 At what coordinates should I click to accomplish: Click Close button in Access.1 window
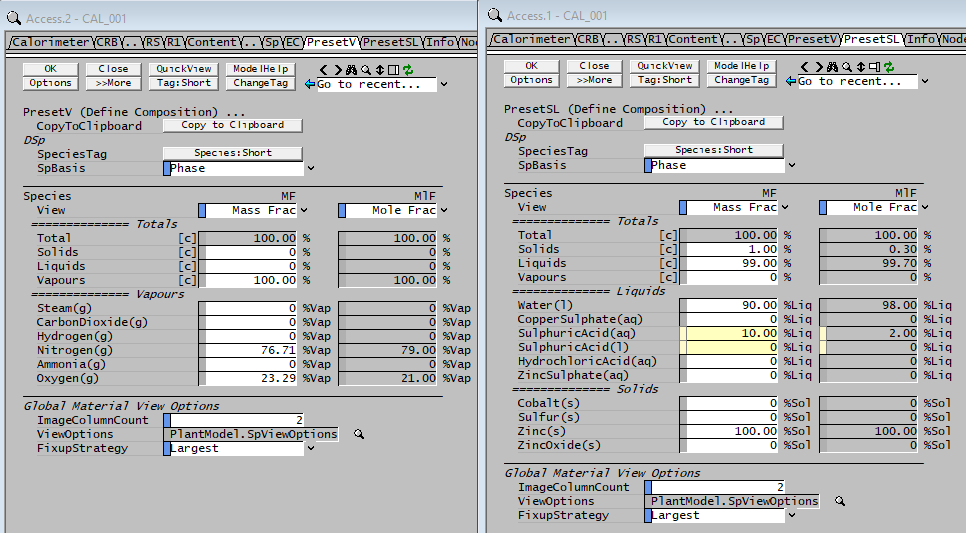point(595,66)
